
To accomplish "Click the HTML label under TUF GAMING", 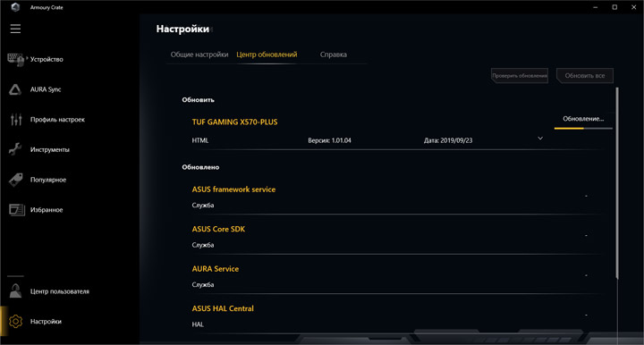I will tap(200, 140).
